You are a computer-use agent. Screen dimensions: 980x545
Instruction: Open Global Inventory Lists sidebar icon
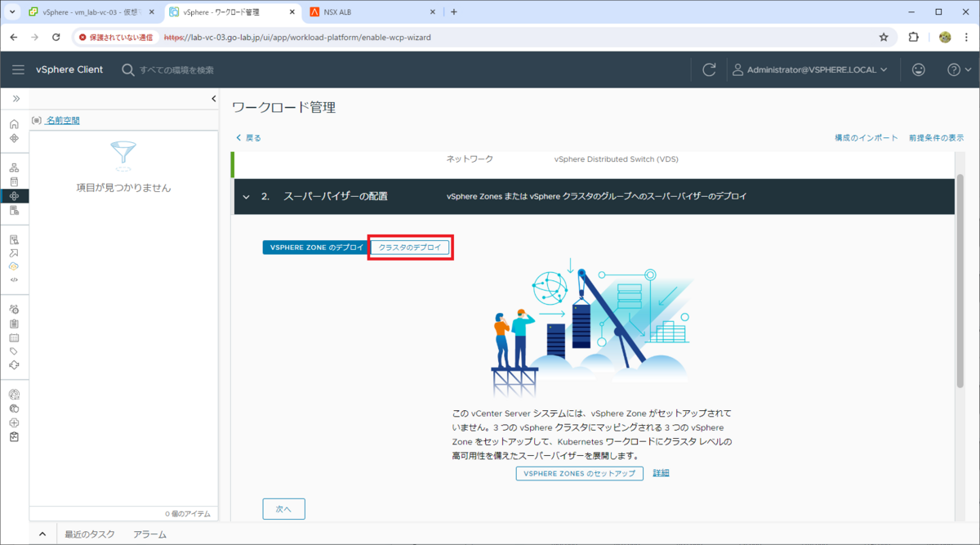click(x=14, y=210)
